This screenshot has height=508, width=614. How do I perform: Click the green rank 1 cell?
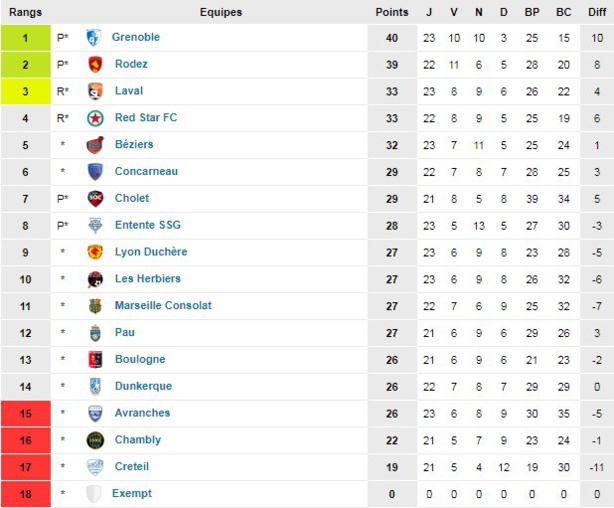click(x=25, y=38)
